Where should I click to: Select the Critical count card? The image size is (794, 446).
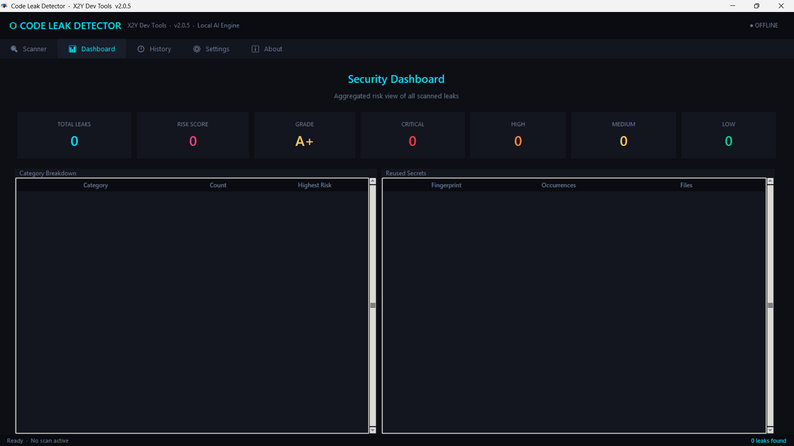click(x=413, y=135)
